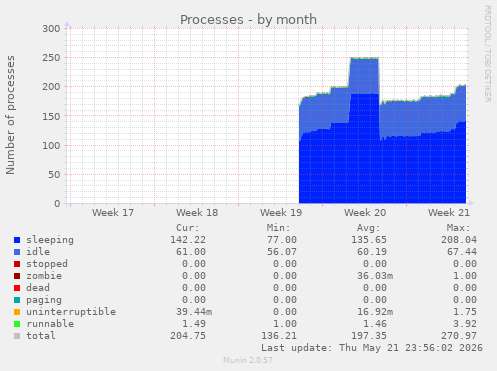Click the uninterruptible legend color swatch
This screenshot has width=497, height=371.
17,312
